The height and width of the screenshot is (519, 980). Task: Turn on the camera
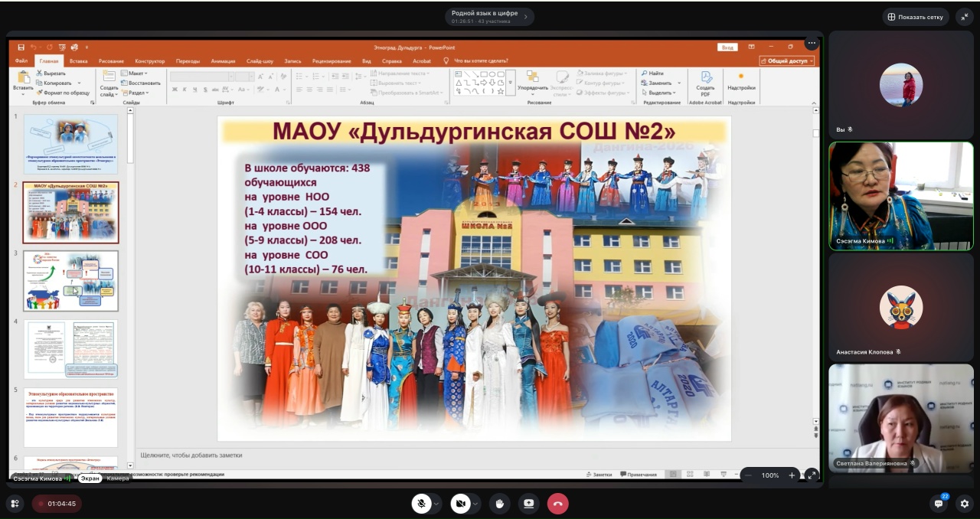(460, 504)
